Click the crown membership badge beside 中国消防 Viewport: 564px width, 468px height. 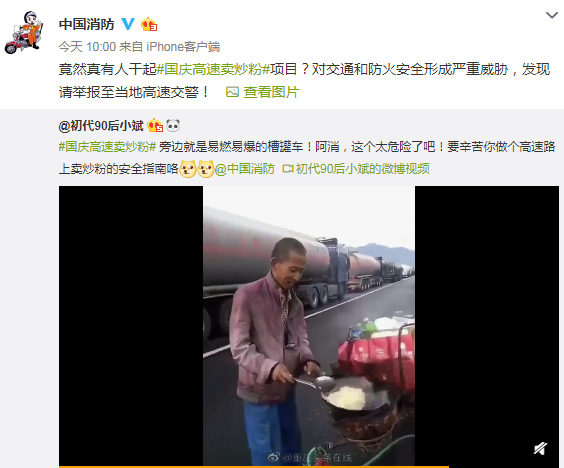click(x=149, y=24)
